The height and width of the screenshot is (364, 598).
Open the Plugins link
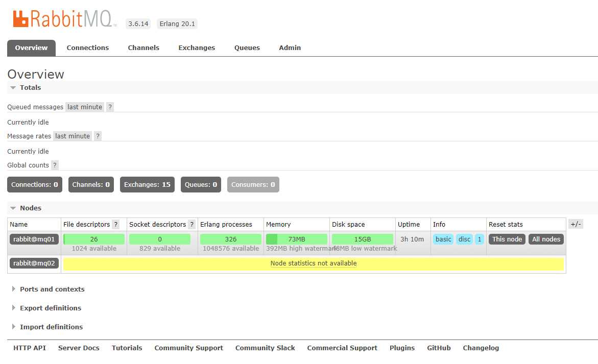(x=402, y=348)
